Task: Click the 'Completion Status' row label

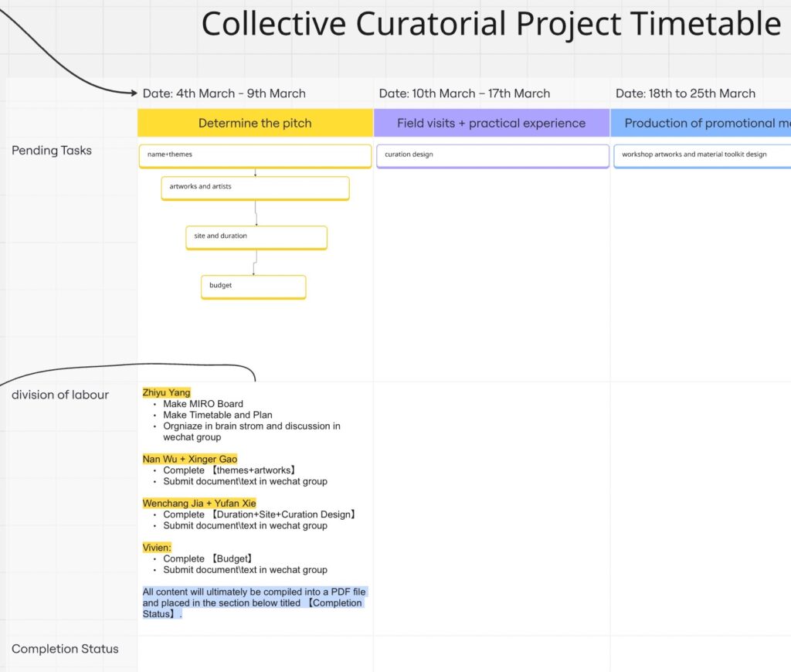Action: click(x=65, y=649)
